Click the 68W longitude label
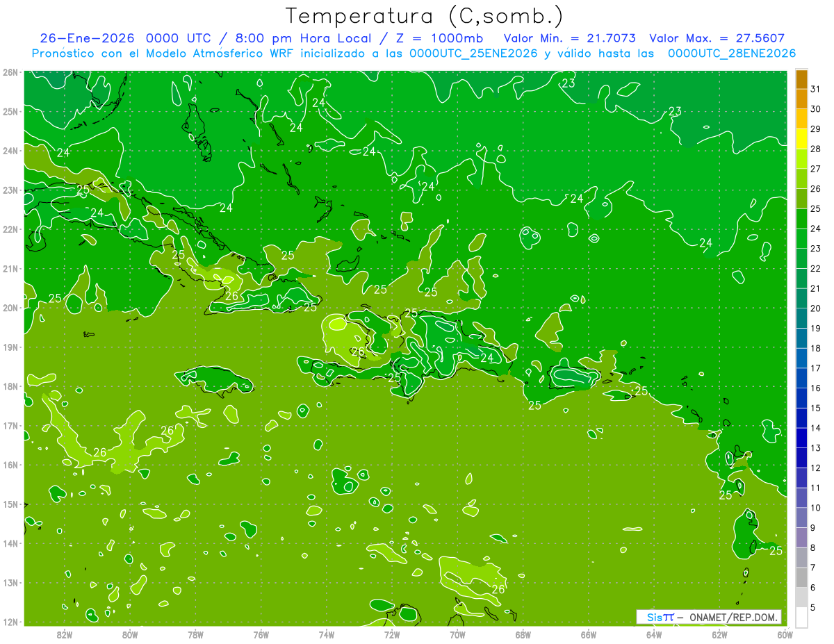 [x=523, y=634]
